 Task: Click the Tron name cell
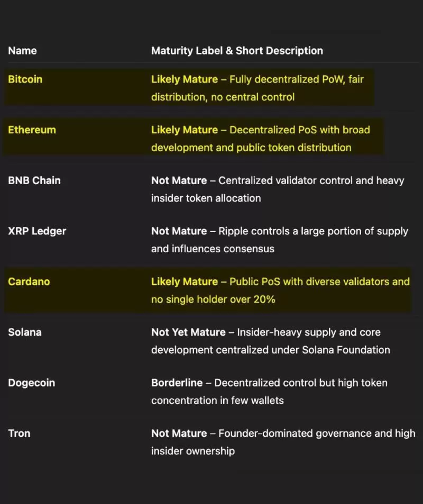(19, 433)
